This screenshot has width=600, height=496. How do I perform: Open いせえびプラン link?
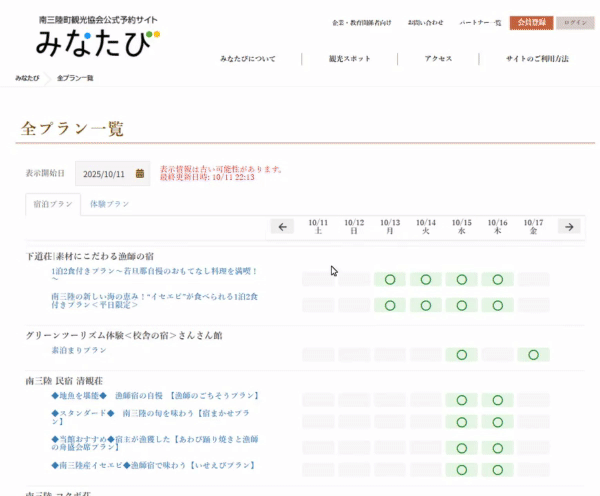pos(153,465)
